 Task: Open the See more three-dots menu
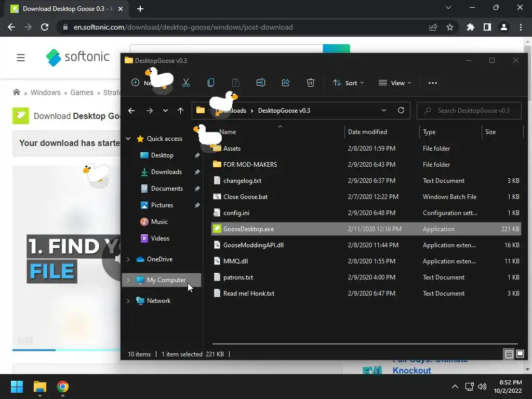tap(433, 83)
